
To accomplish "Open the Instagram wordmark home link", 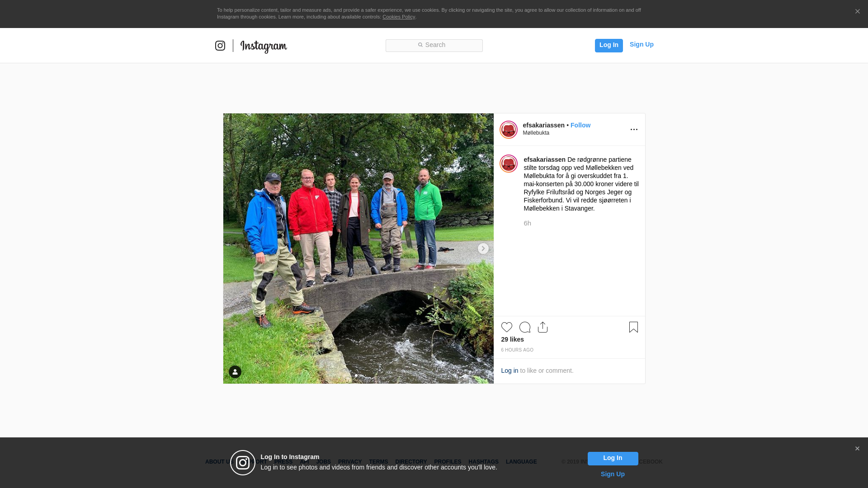I will 264,46.
